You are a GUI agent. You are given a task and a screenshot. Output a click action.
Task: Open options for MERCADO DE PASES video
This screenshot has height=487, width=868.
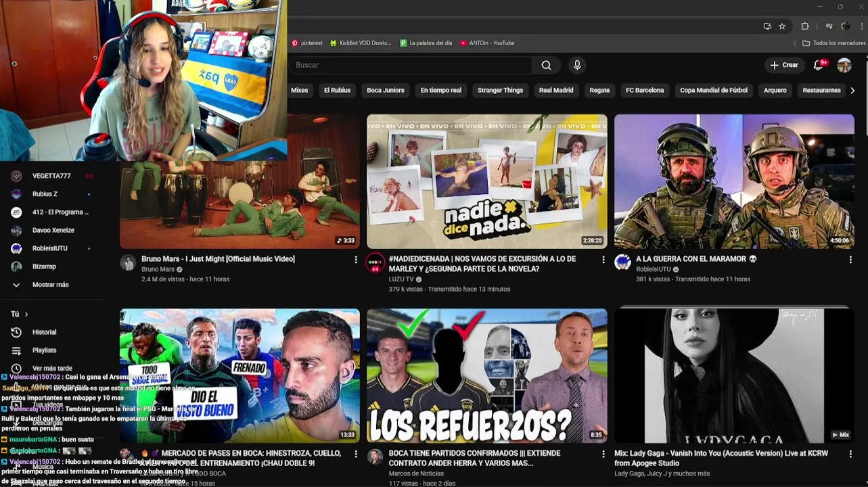(356, 454)
